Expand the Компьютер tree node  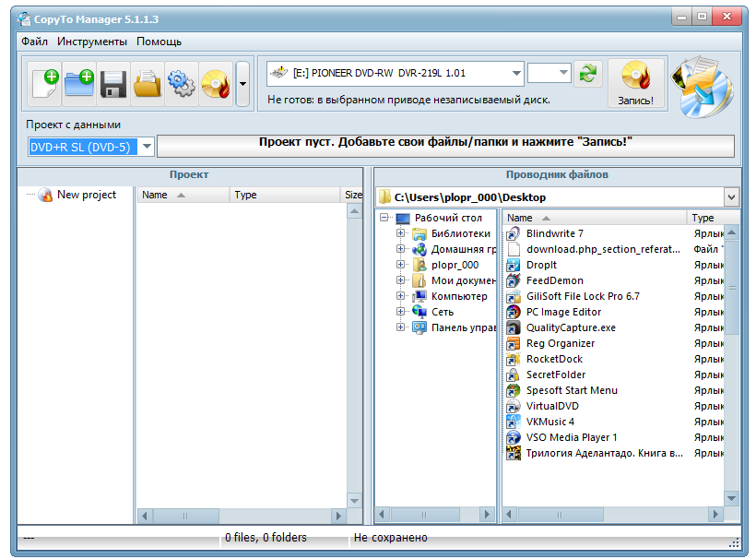pyautogui.click(x=400, y=296)
